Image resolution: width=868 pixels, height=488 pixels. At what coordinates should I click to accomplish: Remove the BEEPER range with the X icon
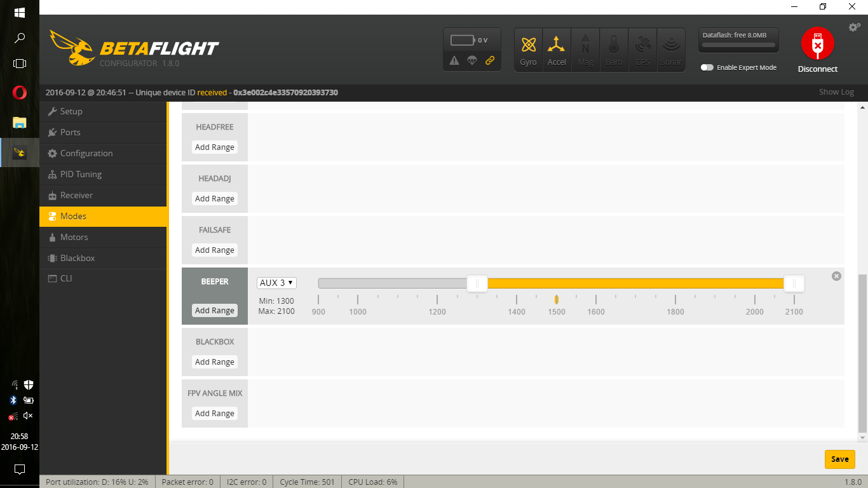(836, 276)
